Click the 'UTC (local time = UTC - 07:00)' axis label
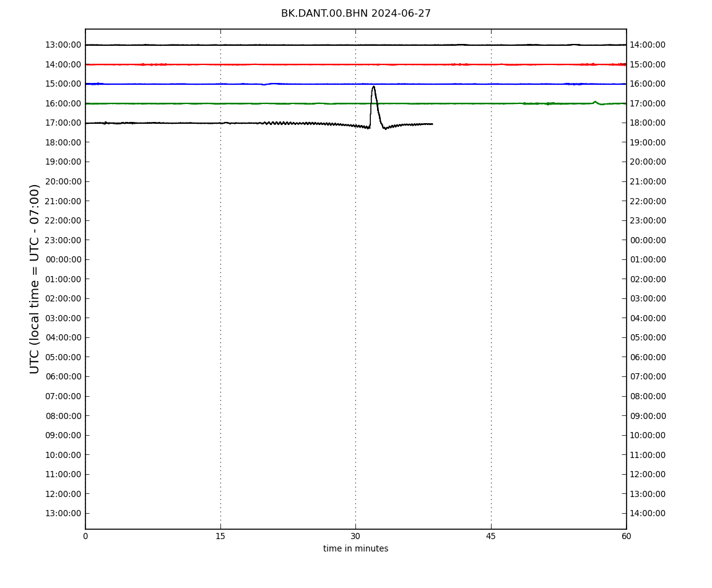This screenshot has width=712, height=588. 35,279
